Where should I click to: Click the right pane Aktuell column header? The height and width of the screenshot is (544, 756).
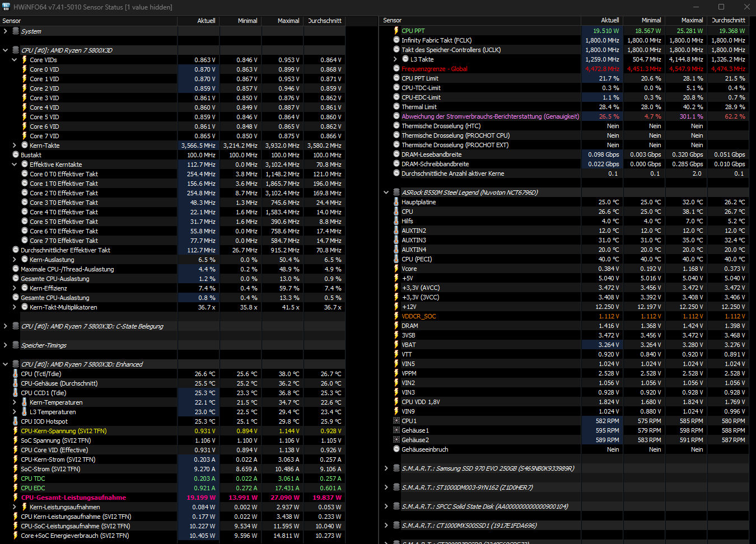tap(602, 20)
